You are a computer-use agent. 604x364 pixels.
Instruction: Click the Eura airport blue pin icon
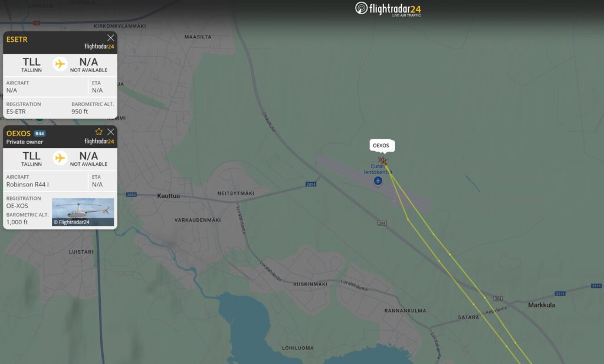click(x=378, y=181)
